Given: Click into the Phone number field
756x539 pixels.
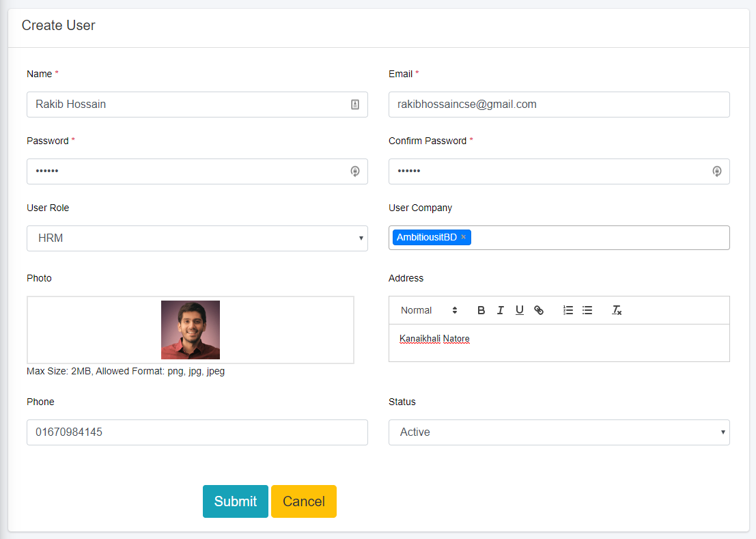Looking at the screenshot, I should [x=197, y=432].
